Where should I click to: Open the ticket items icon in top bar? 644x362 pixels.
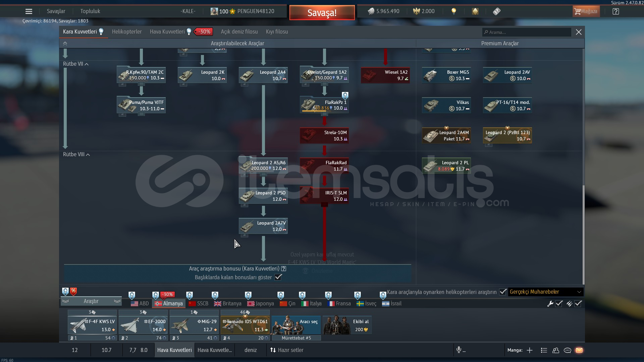[x=497, y=11]
